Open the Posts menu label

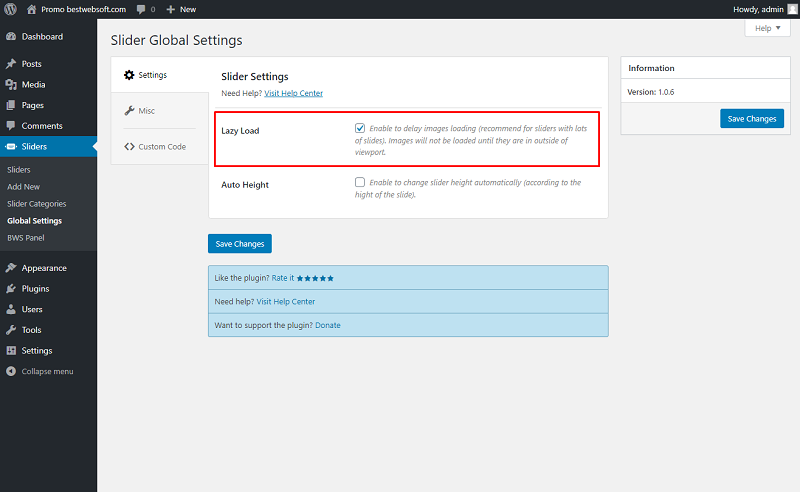[32, 64]
